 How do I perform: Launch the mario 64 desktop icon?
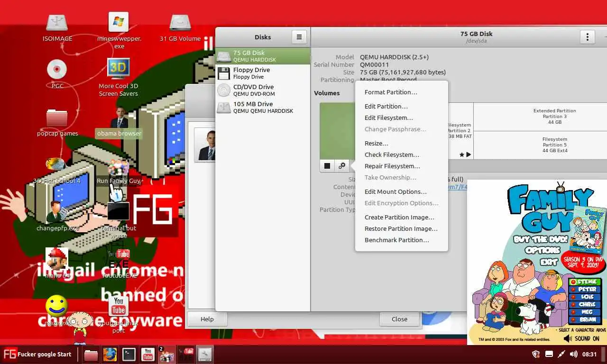pos(57,264)
